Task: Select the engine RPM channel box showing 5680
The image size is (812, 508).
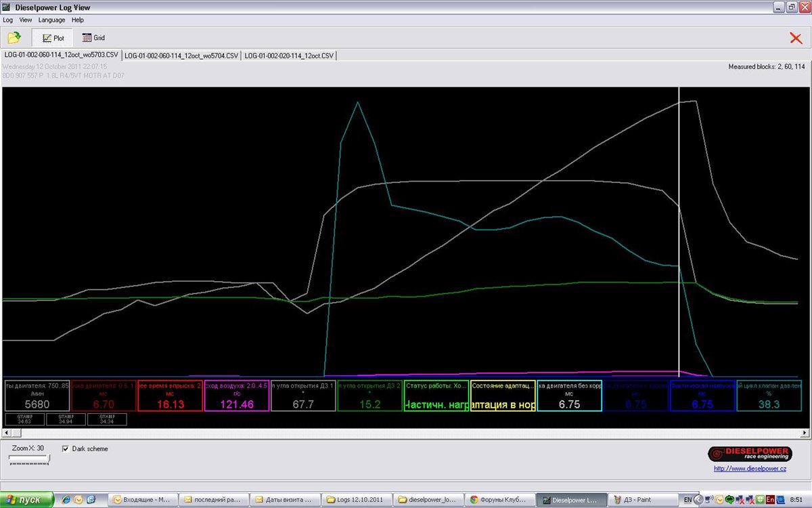Action: (x=36, y=396)
